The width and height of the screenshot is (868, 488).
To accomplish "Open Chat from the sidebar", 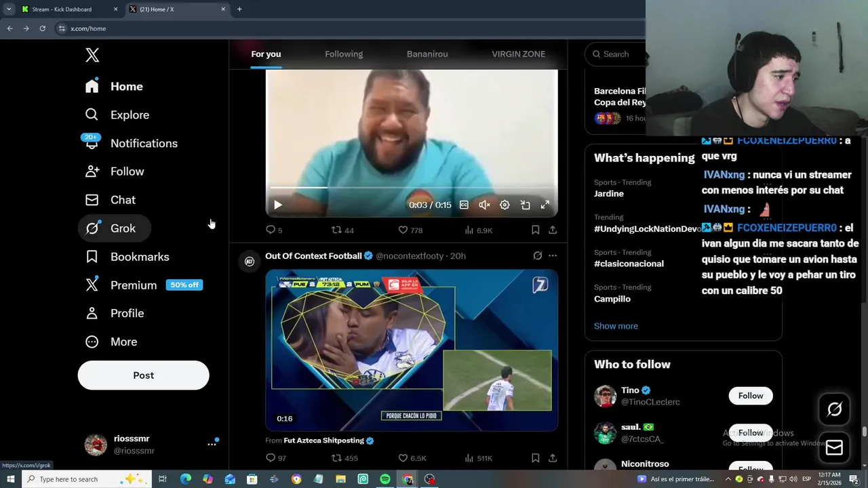I will (111, 200).
